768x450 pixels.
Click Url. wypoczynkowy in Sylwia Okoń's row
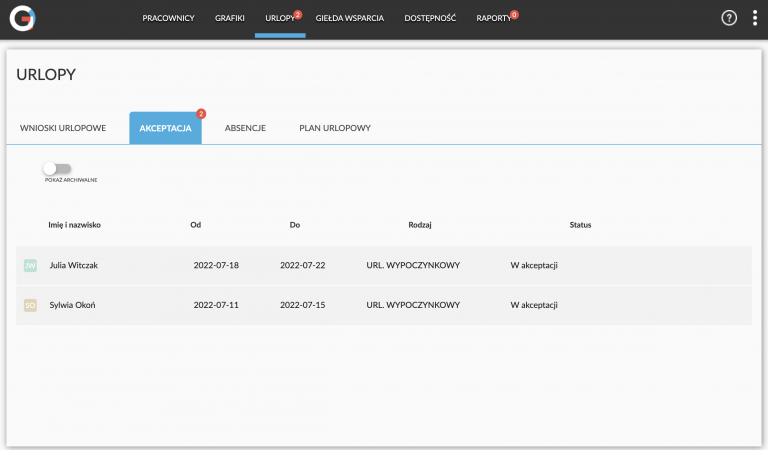pos(413,305)
